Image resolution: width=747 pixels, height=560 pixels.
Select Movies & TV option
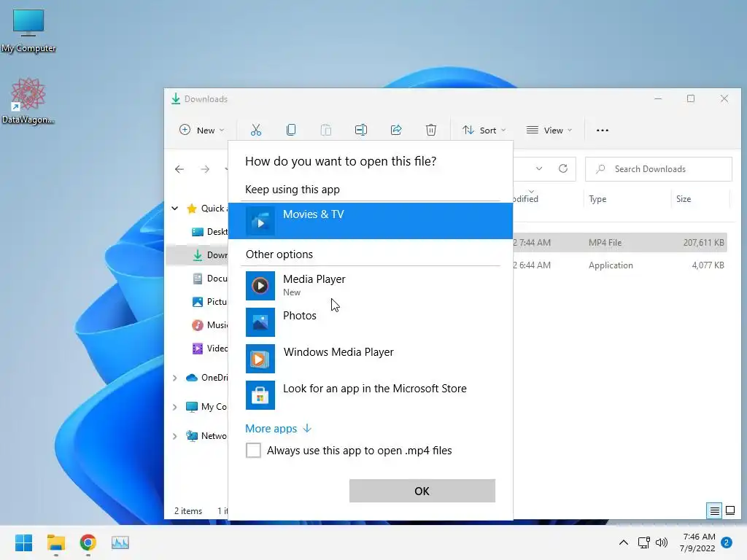coord(371,221)
